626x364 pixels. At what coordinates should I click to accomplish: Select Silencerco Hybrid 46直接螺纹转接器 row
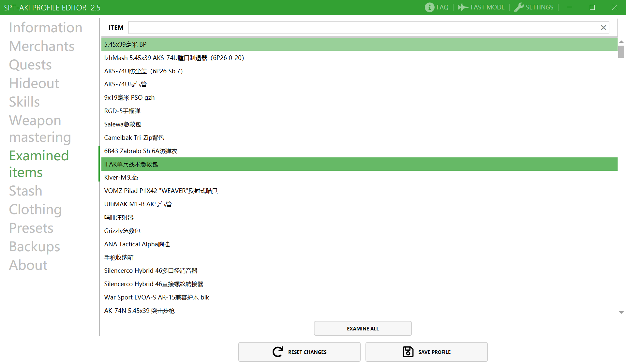click(x=359, y=284)
